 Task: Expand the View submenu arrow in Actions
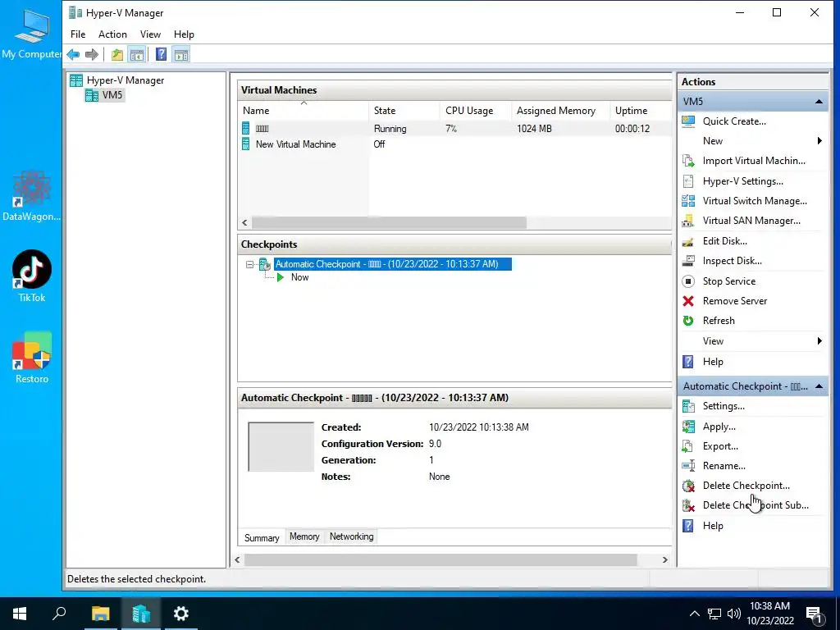[x=819, y=341]
